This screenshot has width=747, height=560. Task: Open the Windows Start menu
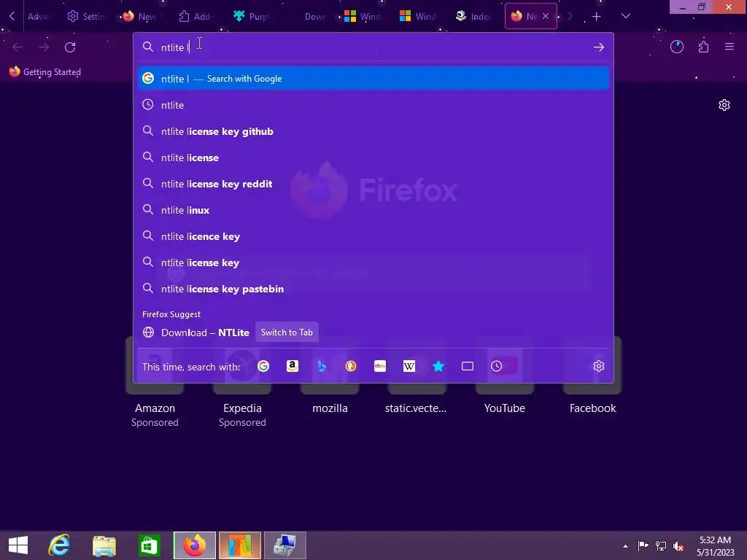tap(18, 545)
